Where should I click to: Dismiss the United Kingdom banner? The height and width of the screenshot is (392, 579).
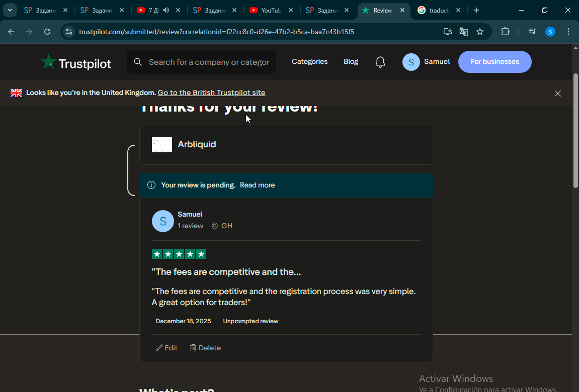pyautogui.click(x=557, y=93)
